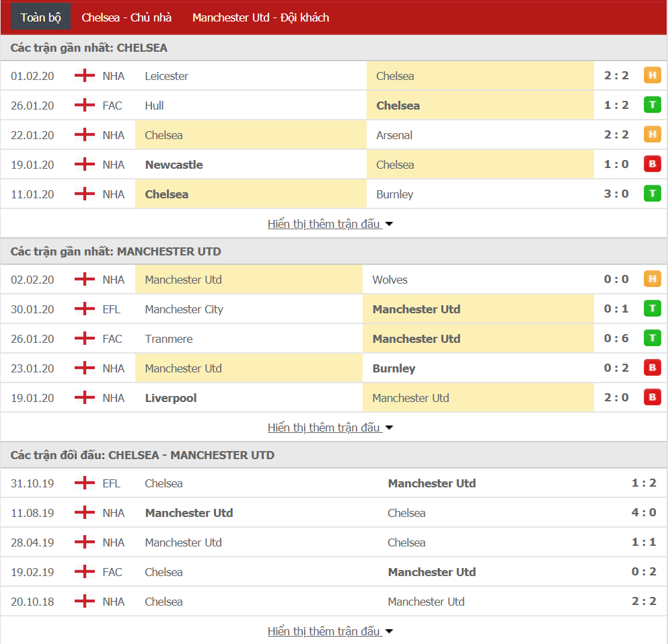The image size is (668, 644).
Task: Click Wolves team name
Action: pos(389,280)
